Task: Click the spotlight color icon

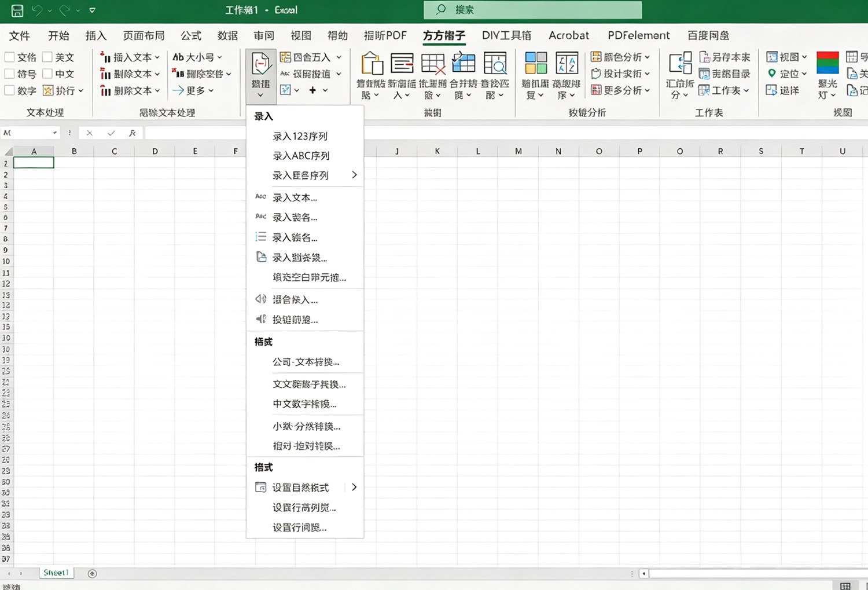Action: (827, 63)
